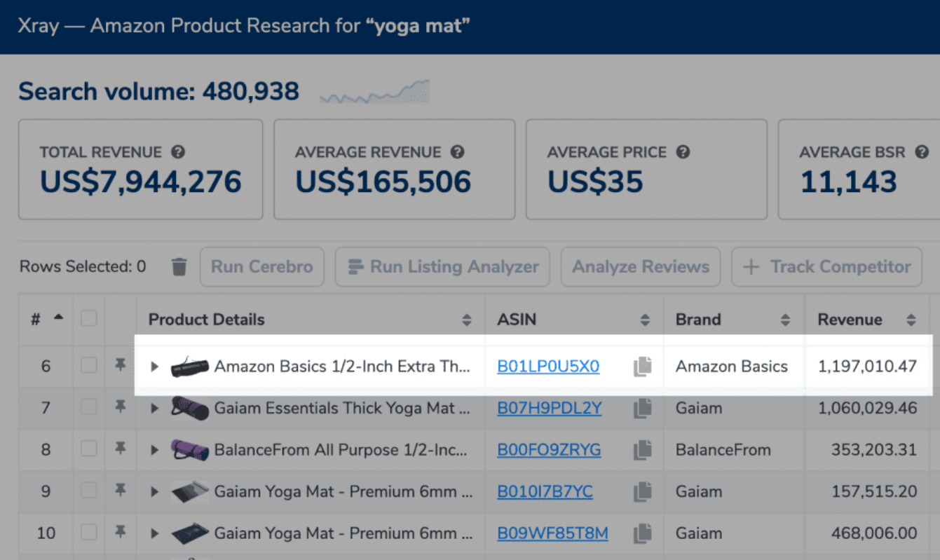Select row 10 checkbox
The image size is (940, 560).
pos(89,533)
